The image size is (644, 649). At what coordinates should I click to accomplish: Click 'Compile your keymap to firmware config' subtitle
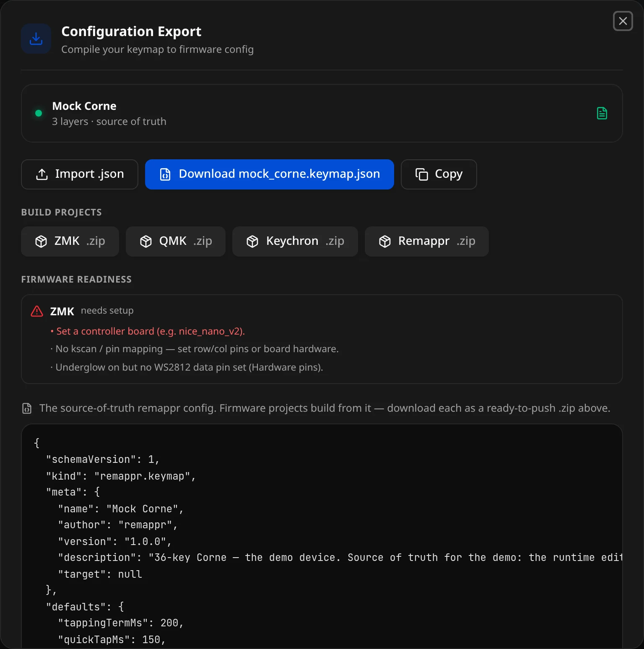click(158, 49)
